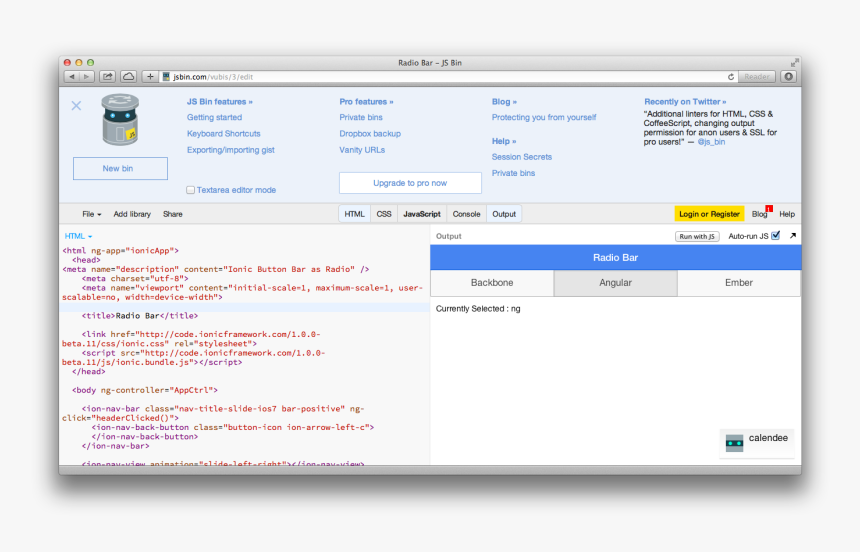Expand the HTML panel language dropdown
The height and width of the screenshot is (552, 860).
tap(78, 236)
